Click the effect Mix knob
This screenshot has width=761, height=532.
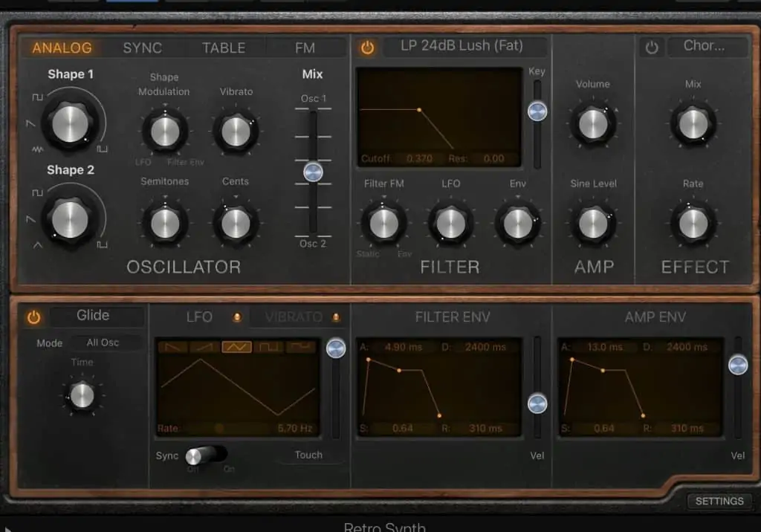coord(693,124)
